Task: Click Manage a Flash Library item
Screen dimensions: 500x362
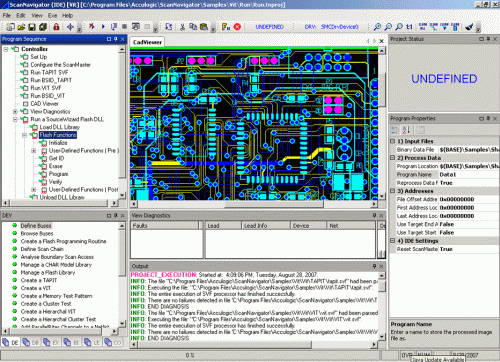Action: pyautogui.click(x=48, y=273)
